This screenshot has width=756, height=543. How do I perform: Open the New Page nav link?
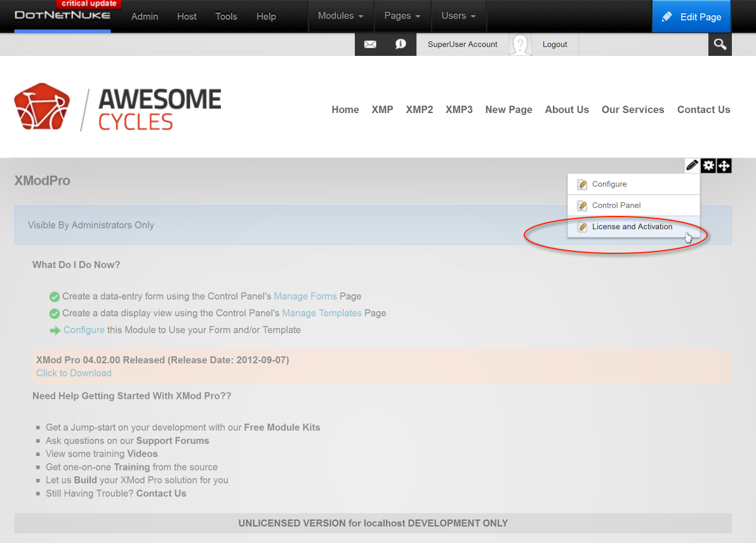click(x=508, y=109)
